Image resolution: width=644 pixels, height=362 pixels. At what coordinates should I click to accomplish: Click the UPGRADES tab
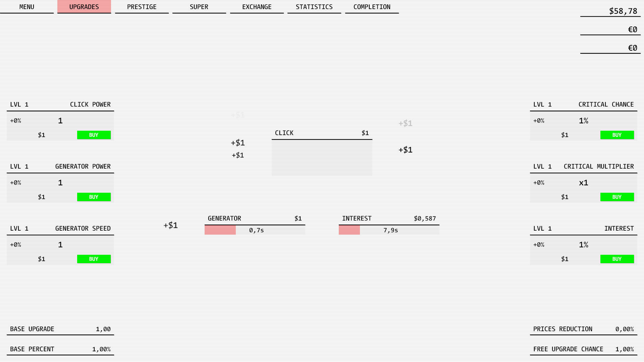84,7
